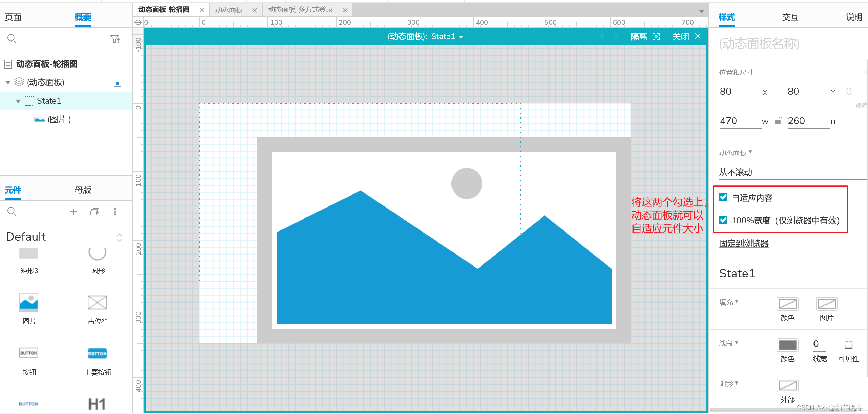
Task: Click the library options three-dot icon
Action: coord(115,212)
